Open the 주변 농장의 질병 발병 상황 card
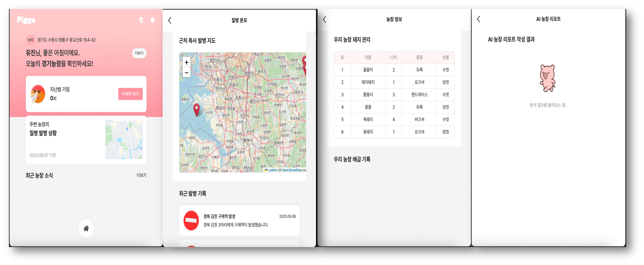This screenshot has width=644, height=265. [86, 140]
